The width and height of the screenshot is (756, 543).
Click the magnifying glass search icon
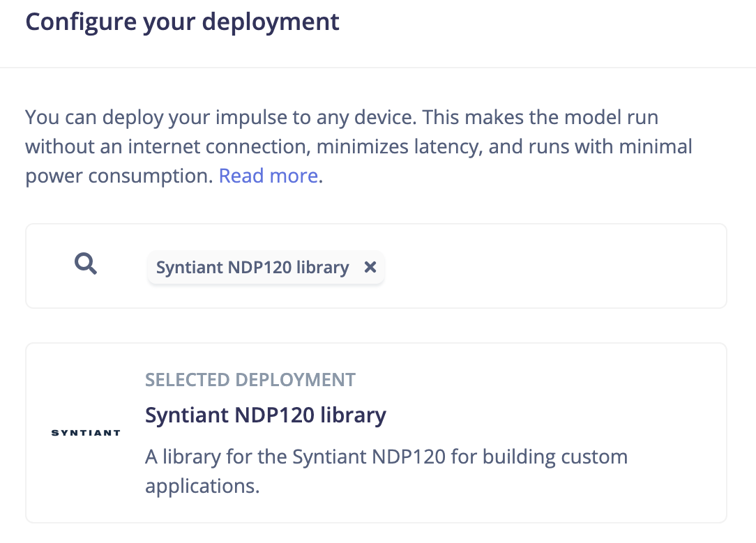pyautogui.click(x=86, y=265)
